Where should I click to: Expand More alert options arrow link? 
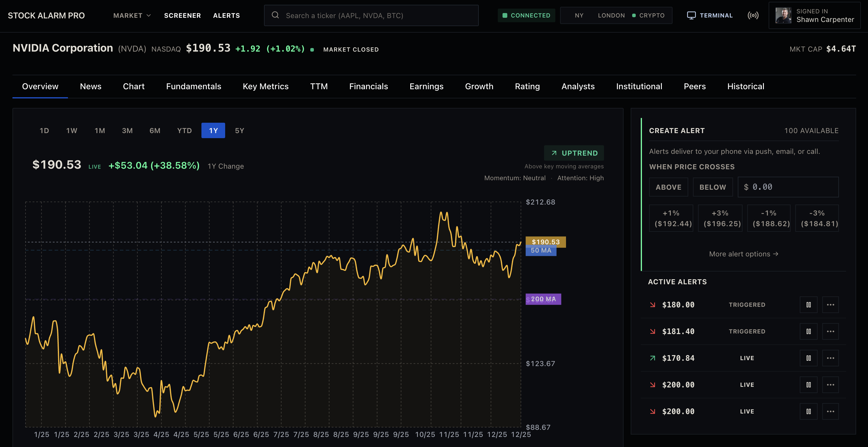pyautogui.click(x=744, y=254)
